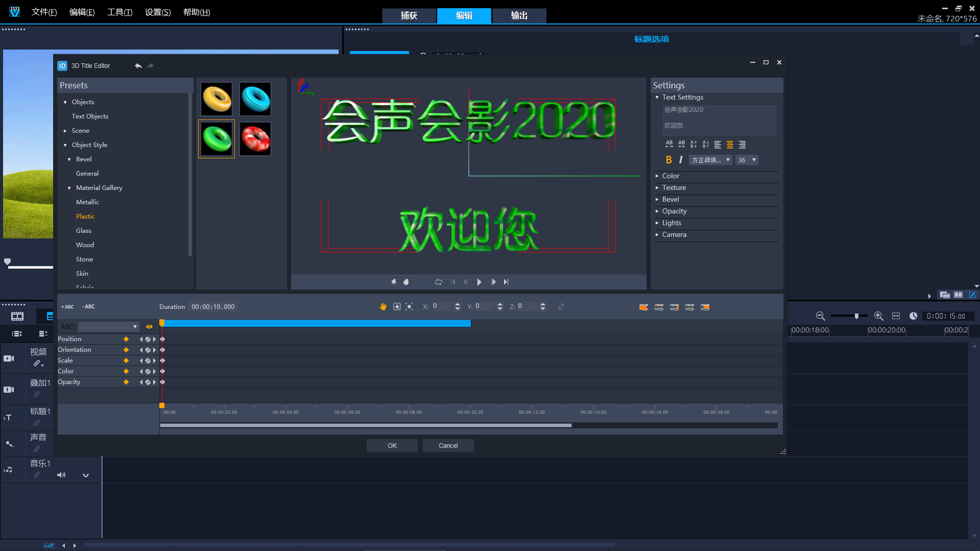Image resolution: width=980 pixels, height=551 pixels.
Task: Open the 设置(S) menu
Action: coord(158,12)
